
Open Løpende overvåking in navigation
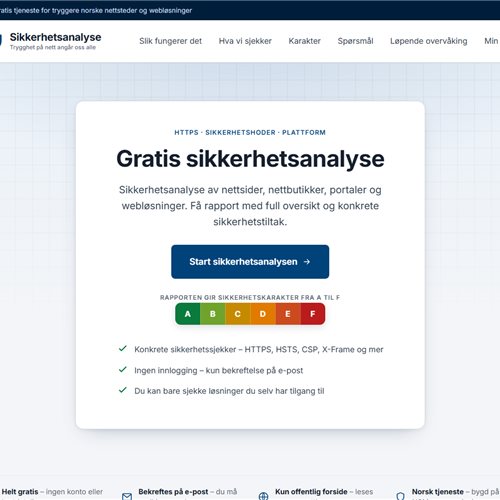[429, 41]
